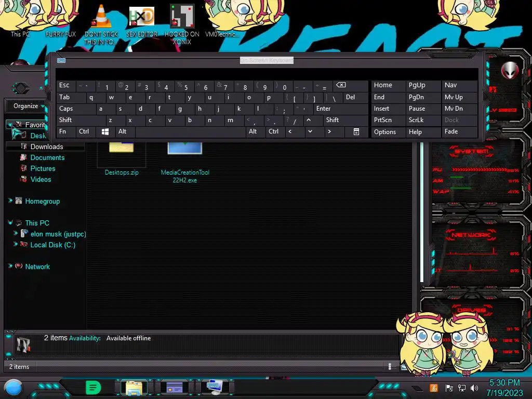Click the Esc key
The image size is (532, 399).
66,85
